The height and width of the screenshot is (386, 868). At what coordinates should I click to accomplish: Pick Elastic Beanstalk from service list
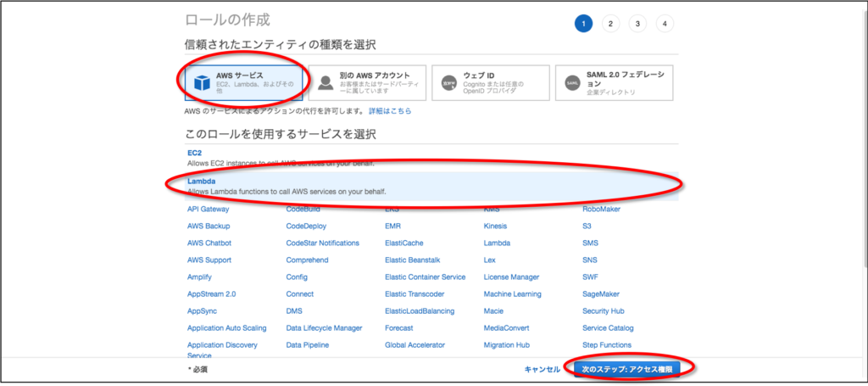pyautogui.click(x=412, y=260)
